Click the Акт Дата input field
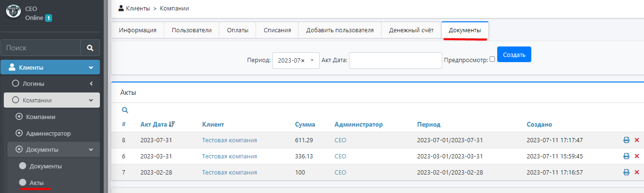Viewport: 644px width, 193px height. pyautogui.click(x=395, y=61)
